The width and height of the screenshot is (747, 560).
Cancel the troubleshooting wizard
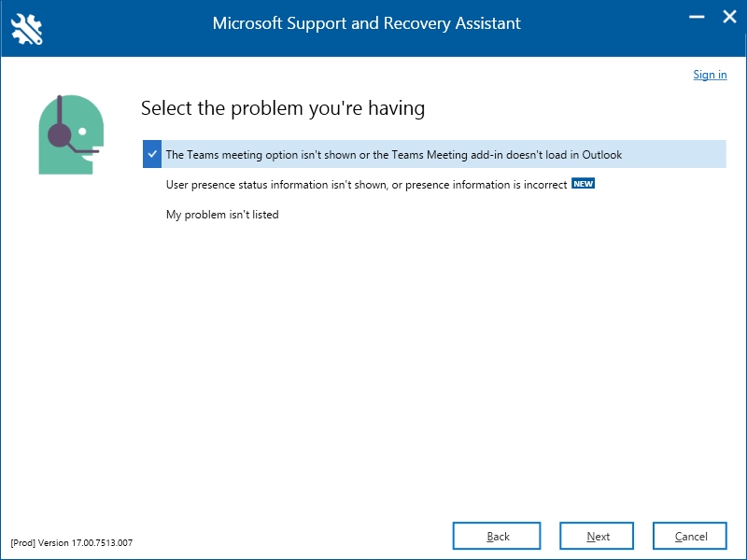pyautogui.click(x=690, y=536)
